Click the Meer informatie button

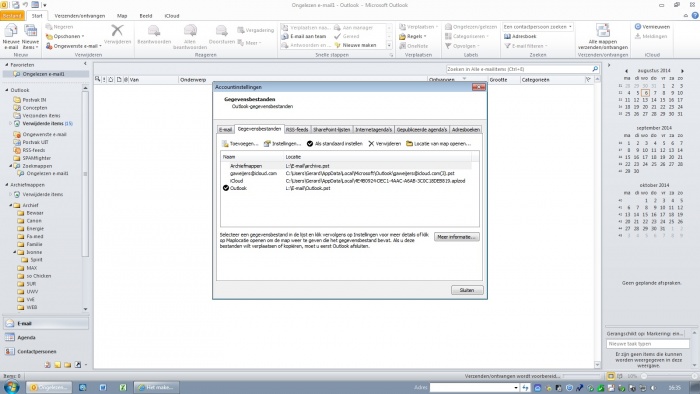(457, 237)
